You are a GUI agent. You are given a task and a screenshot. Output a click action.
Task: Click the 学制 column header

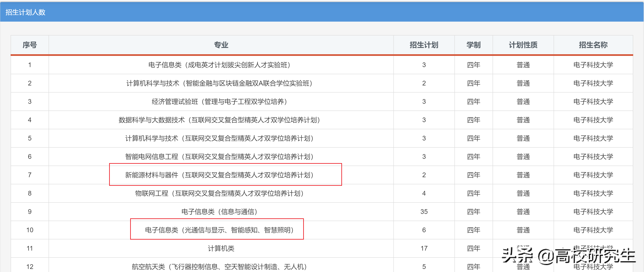pyautogui.click(x=473, y=45)
